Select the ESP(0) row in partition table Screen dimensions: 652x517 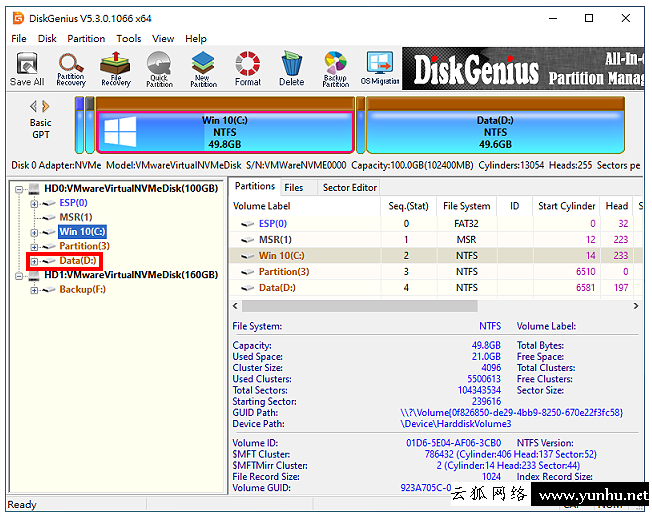436,224
